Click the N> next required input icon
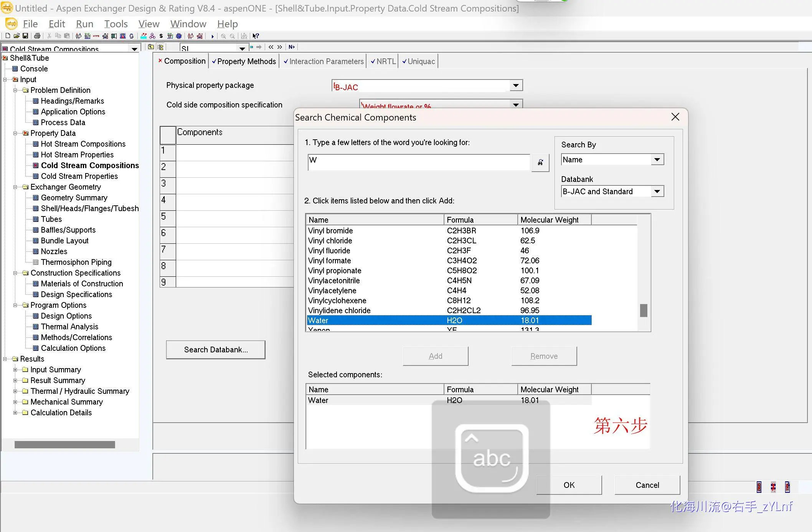 pyautogui.click(x=292, y=47)
